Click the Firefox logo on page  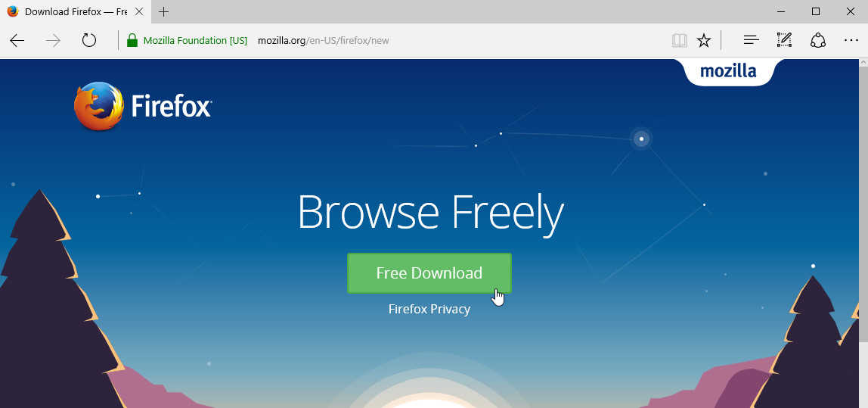click(x=143, y=106)
